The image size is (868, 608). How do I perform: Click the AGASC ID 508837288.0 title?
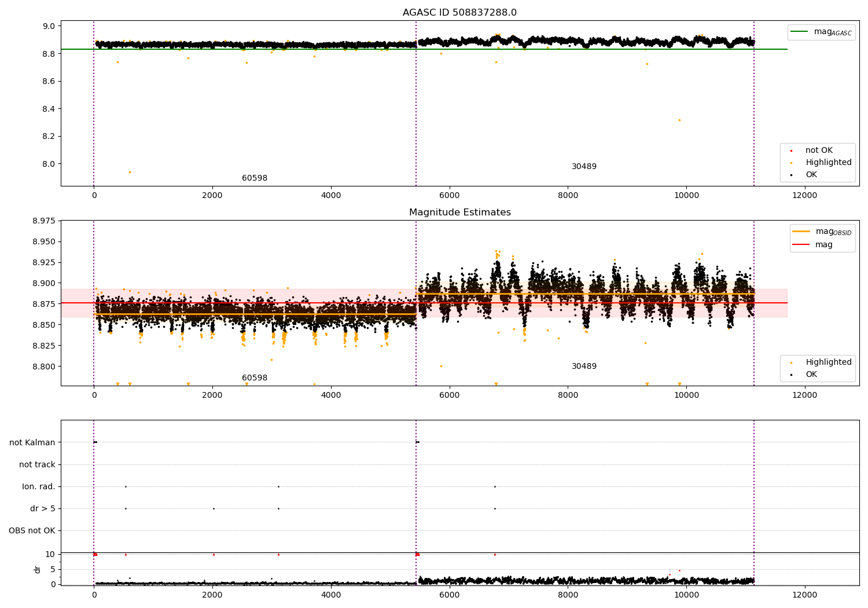click(x=459, y=13)
